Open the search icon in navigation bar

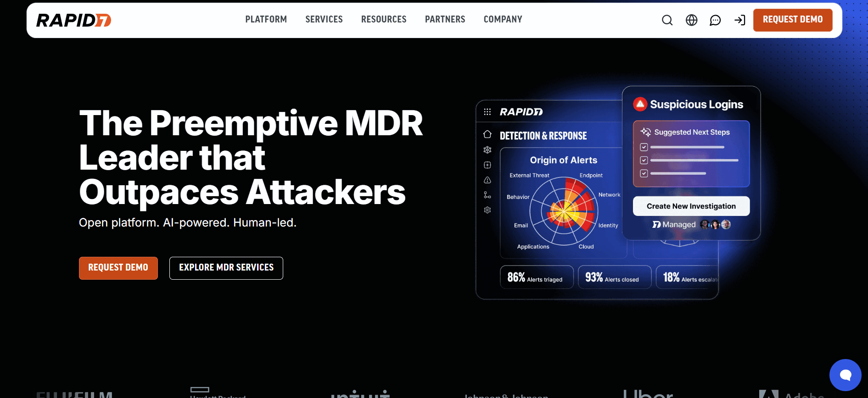pos(667,20)
